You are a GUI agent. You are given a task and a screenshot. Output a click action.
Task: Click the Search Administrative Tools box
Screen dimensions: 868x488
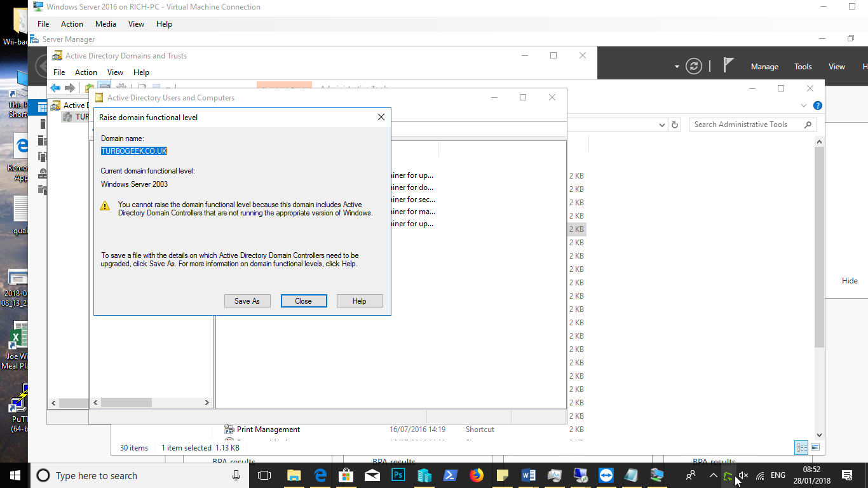(x=752, y=125)
